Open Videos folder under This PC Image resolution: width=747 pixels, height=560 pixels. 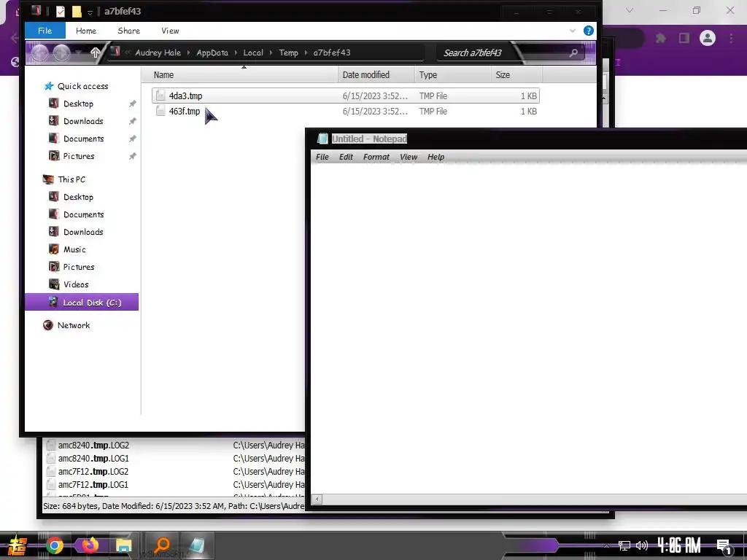(x=76, y=284)
